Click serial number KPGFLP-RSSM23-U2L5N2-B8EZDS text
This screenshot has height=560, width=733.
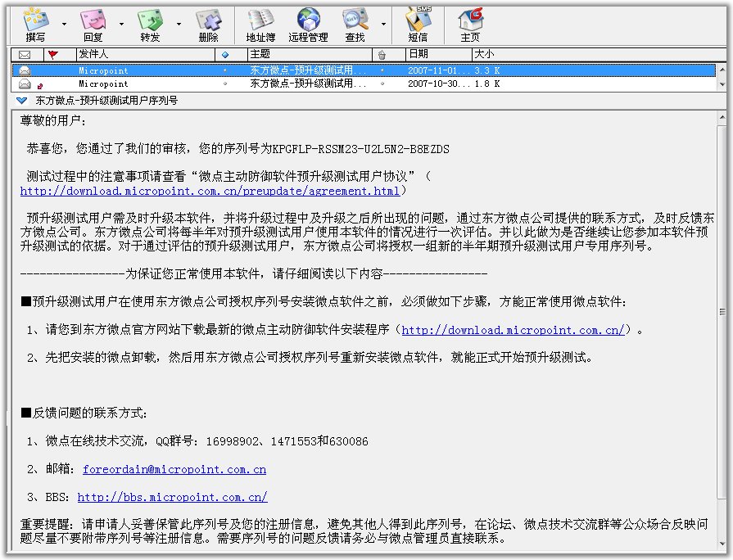361,150
